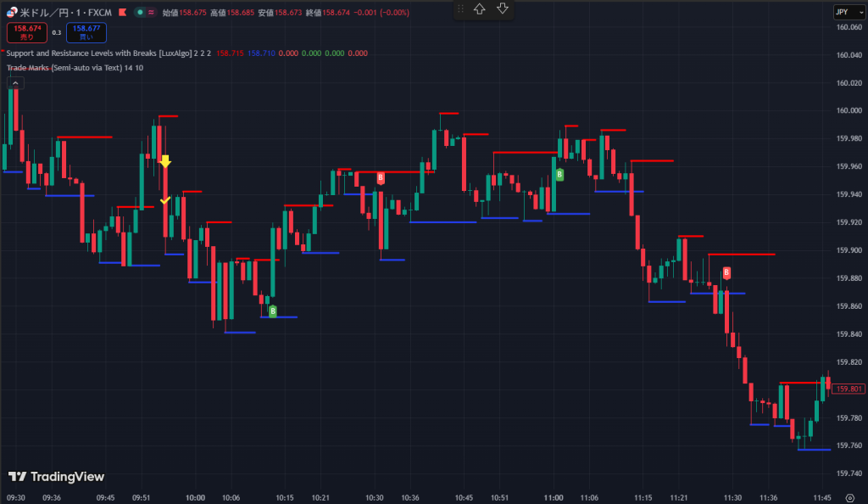Collapse the indicator legend with chevron
Viewport: 868px width, 504px height.
point(14,83)
